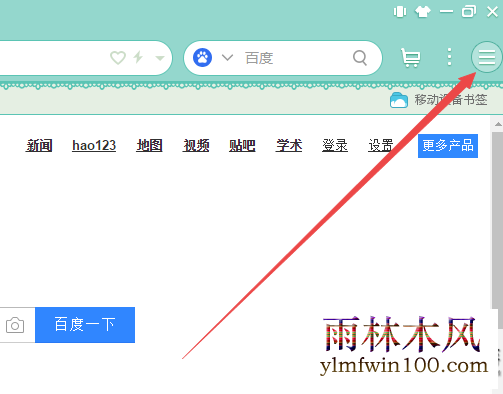Open the hamburger main menu button
503x394 pixels.
tap(486, 57)
